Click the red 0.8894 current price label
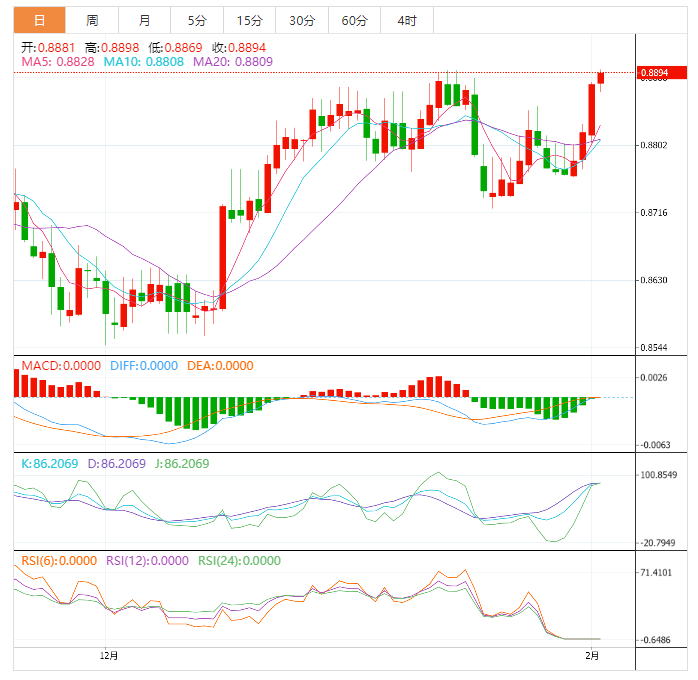 coord(661,73)
